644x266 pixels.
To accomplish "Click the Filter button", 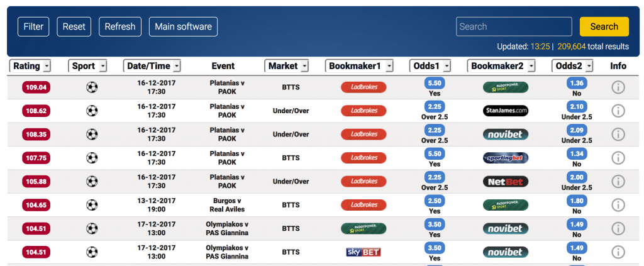I will 33,26.
